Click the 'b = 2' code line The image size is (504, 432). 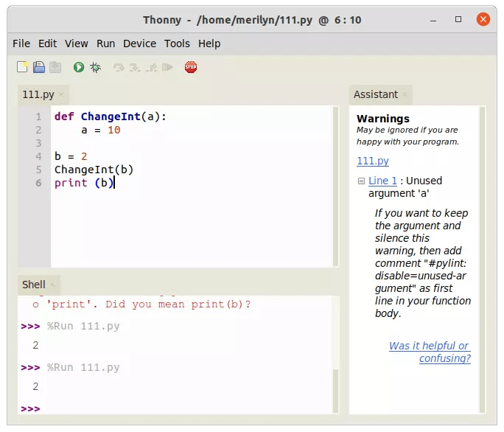71,156
